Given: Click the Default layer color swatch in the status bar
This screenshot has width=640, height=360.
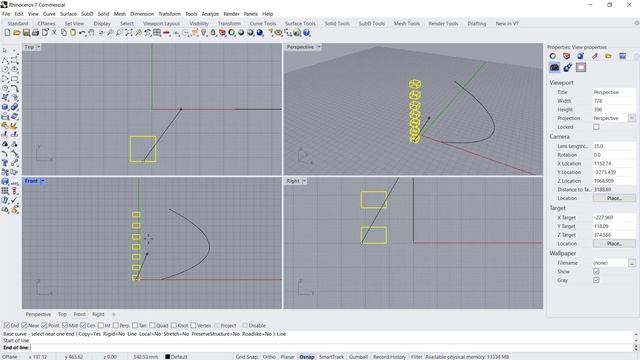Looking at the screenshot, I should coord(167,357).
